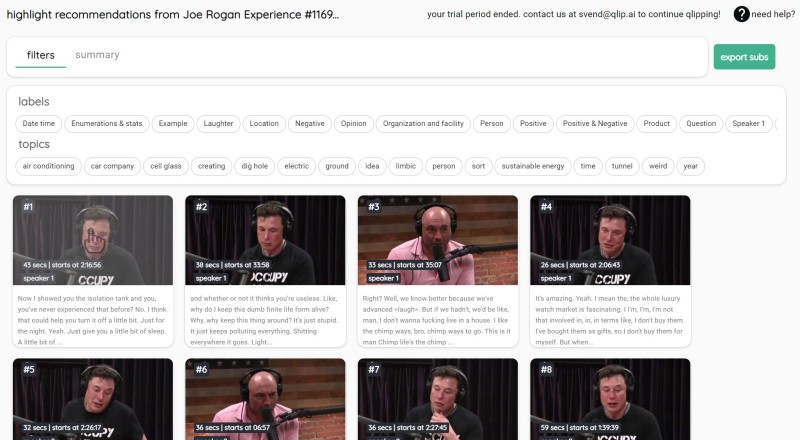Click the '38 secs | starts at 33:58' label

pyautogui.click(x=233, y=265)
